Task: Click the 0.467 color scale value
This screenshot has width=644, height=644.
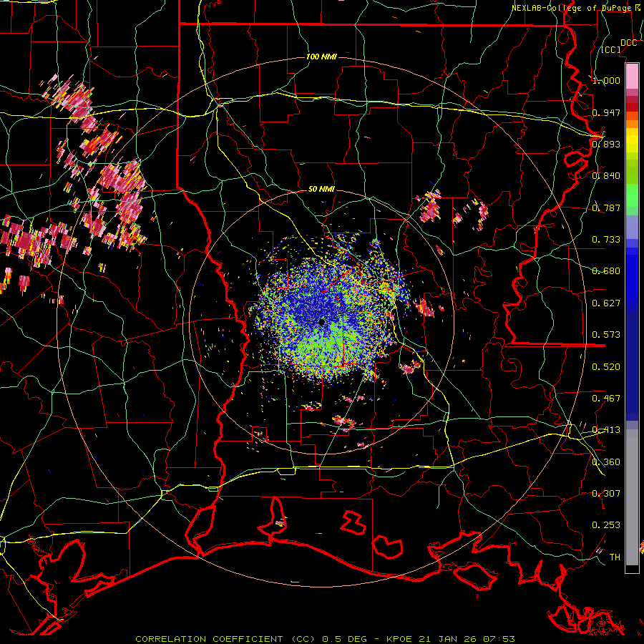Action: click(606, 398)
